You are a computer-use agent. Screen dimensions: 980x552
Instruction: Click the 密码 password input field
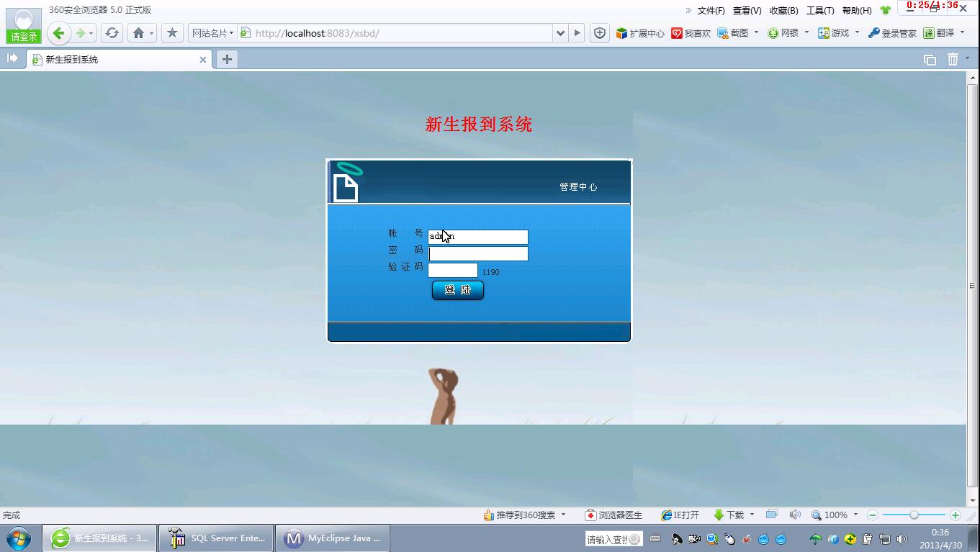point(478,253)
